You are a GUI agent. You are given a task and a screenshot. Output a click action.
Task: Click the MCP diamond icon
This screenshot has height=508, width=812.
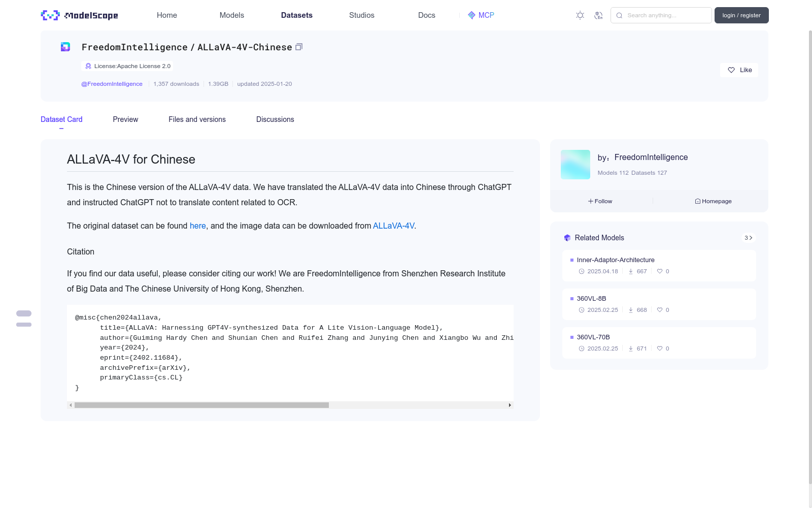point(471,15)
